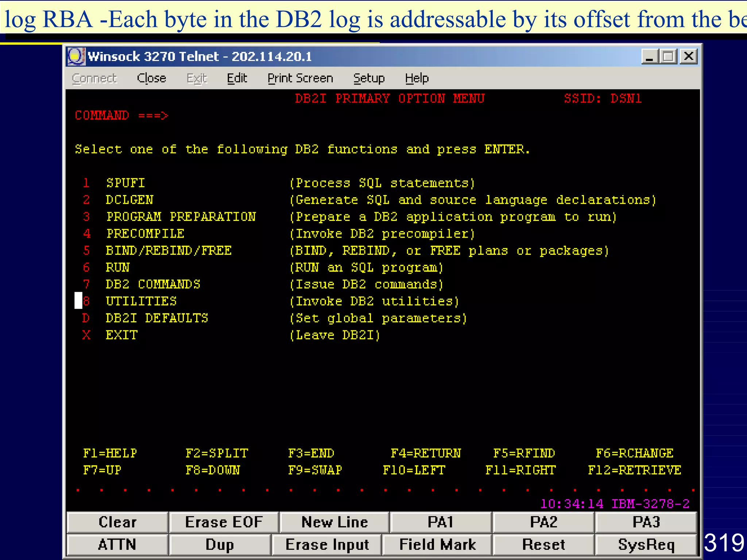Click the F11=RIGHT function key label

pos(520,470)
